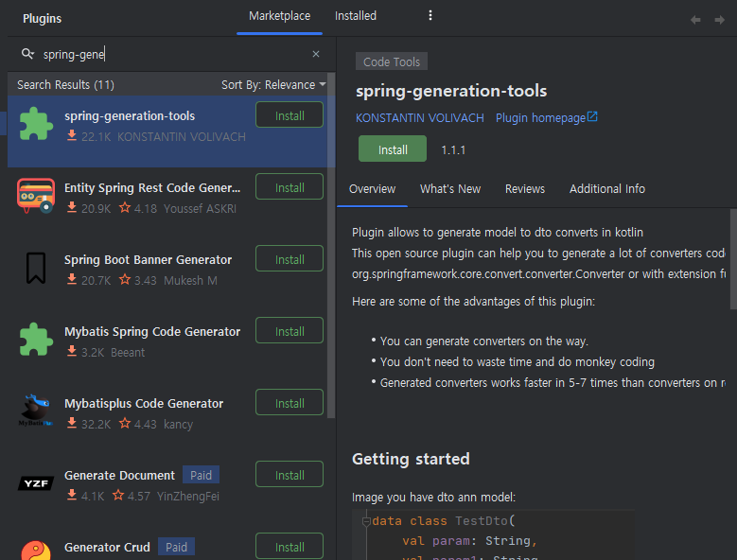Select the Generate Document title
737x560 pixels.
(119, 475)
